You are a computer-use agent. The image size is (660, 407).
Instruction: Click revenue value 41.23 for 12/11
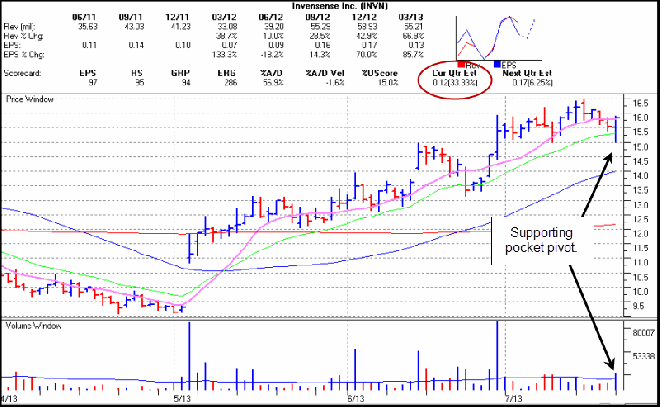click(181, 27)
